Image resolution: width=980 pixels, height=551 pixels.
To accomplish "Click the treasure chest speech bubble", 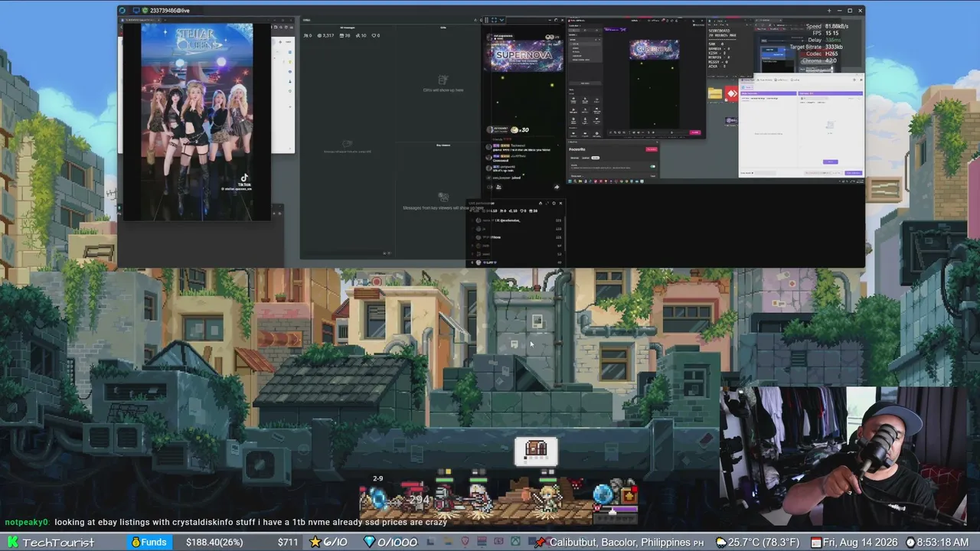I will click(x=536, y=451).
